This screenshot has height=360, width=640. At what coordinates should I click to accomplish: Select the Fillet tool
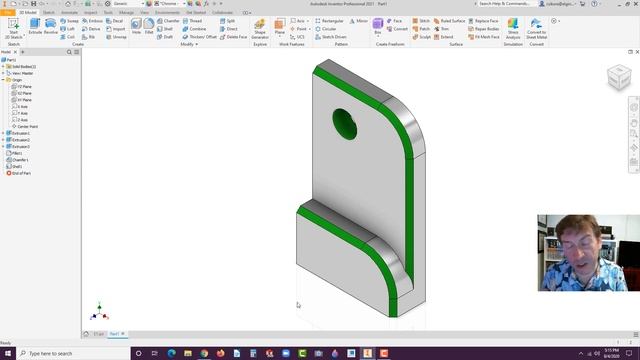(149, 27)
